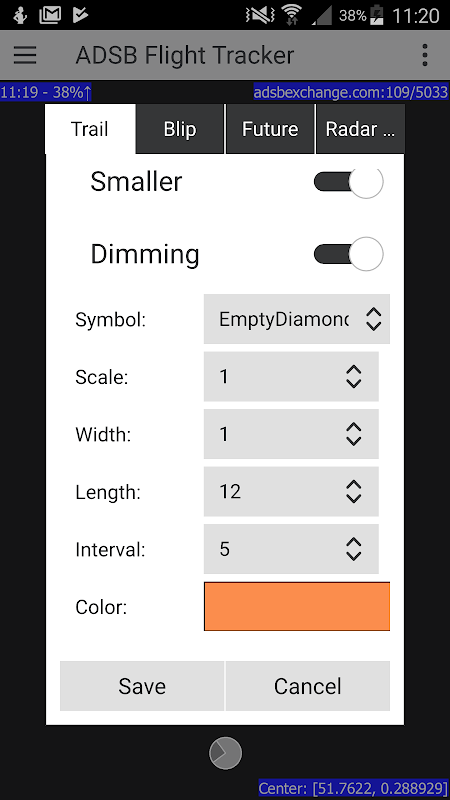Open the Length dropdown showing 12
The image size is (450, 800).
point(291,492)
